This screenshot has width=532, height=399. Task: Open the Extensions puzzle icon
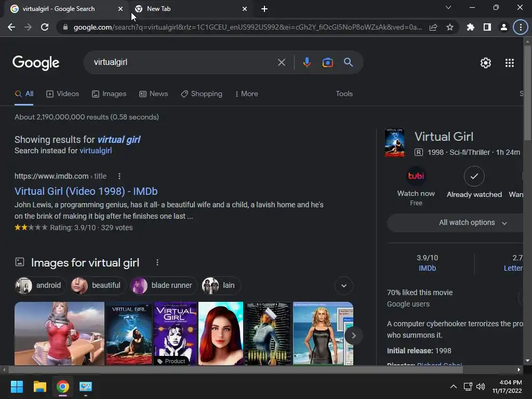(x=471, y=27)
